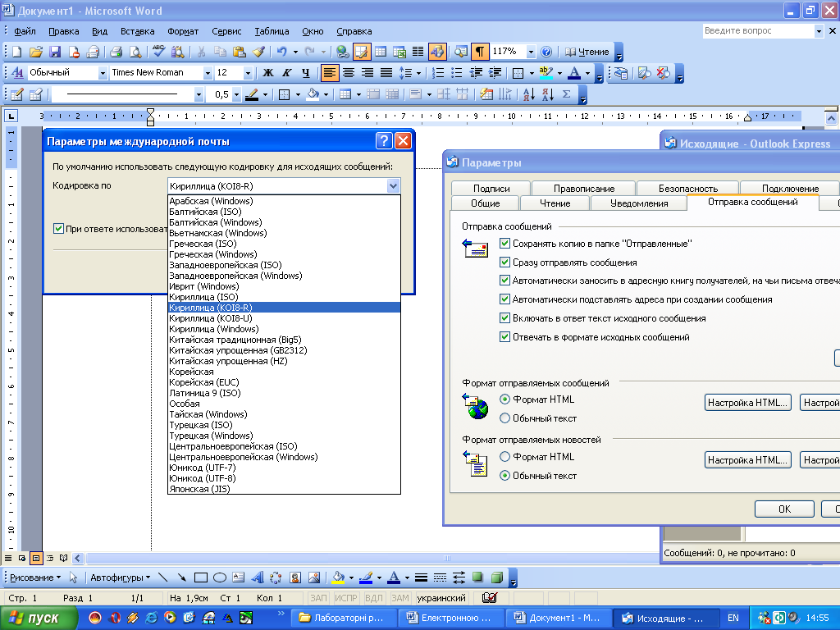Open the line weight 0,5 dropdown
This screenshot has width=840, height=630.
237,95
